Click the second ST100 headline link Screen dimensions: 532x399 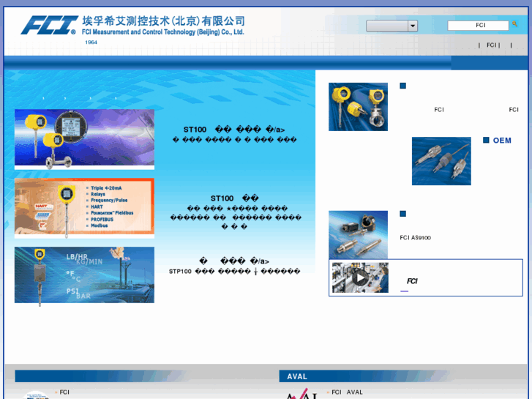235,198
